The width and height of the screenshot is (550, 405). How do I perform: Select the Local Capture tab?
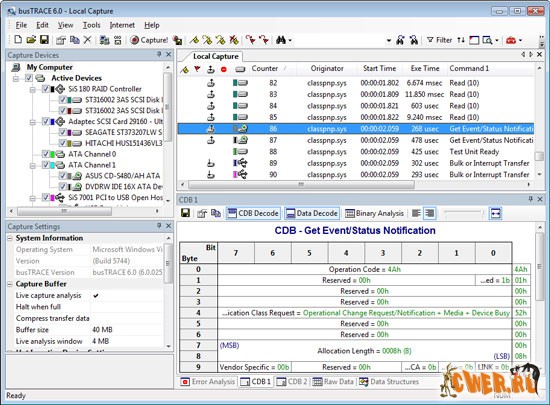point(215,56)
